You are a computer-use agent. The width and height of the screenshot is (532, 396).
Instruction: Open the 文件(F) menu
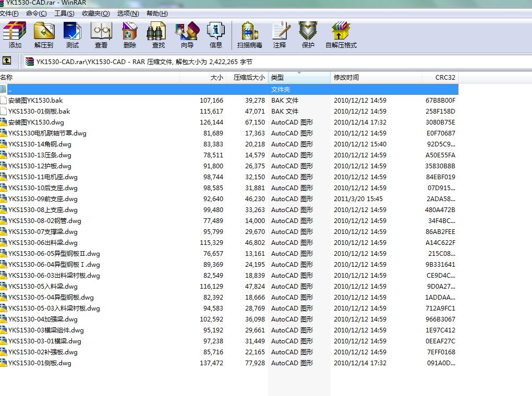pos(9,14)
